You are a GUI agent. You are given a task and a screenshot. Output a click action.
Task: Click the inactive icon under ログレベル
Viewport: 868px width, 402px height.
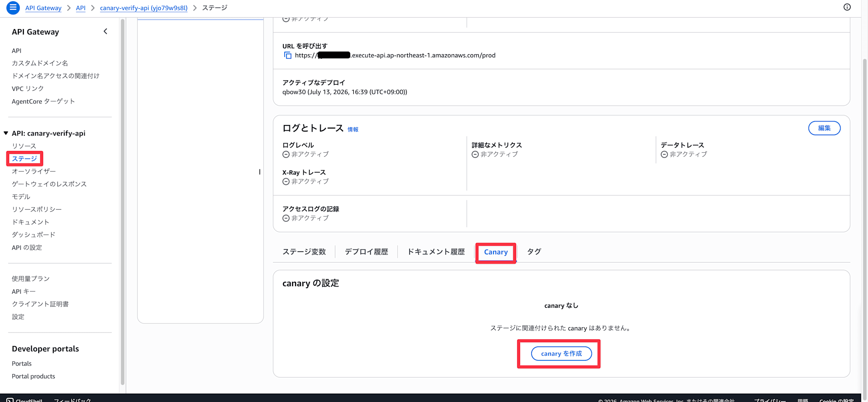coord(286,155)
